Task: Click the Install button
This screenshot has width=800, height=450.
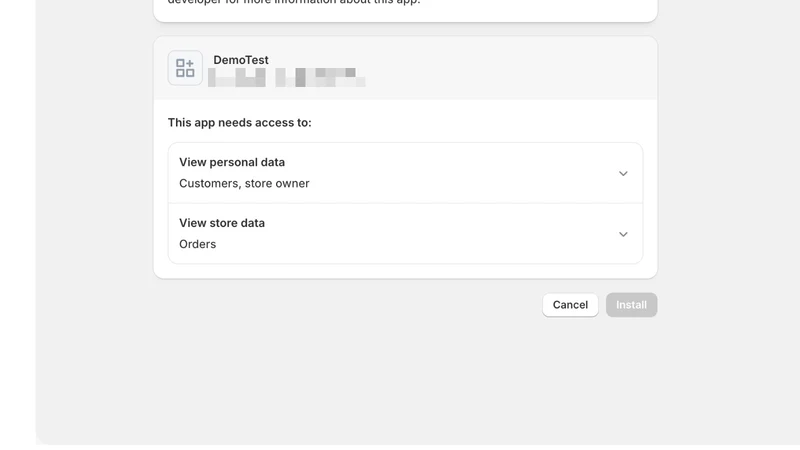Action: tap(631, 305)
